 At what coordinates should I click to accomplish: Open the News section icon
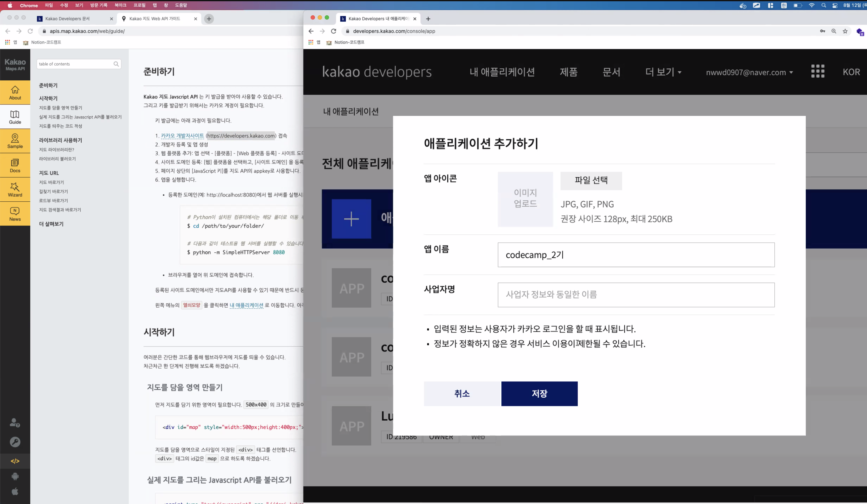[15, 214]
